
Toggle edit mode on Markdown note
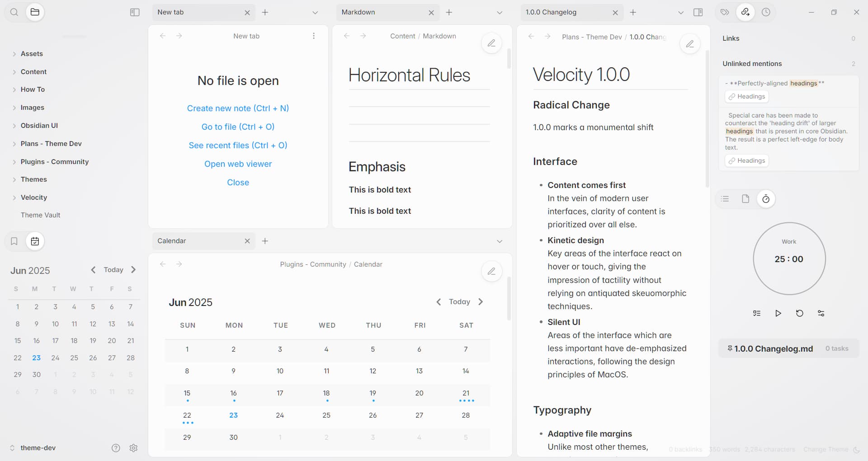pyautogui.click(x=491, y=43)
